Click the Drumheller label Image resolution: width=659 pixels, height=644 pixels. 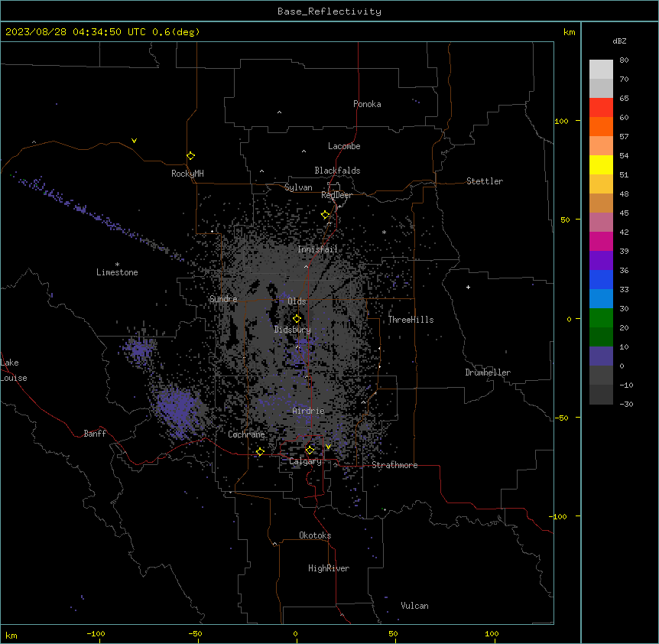(488, 372)
